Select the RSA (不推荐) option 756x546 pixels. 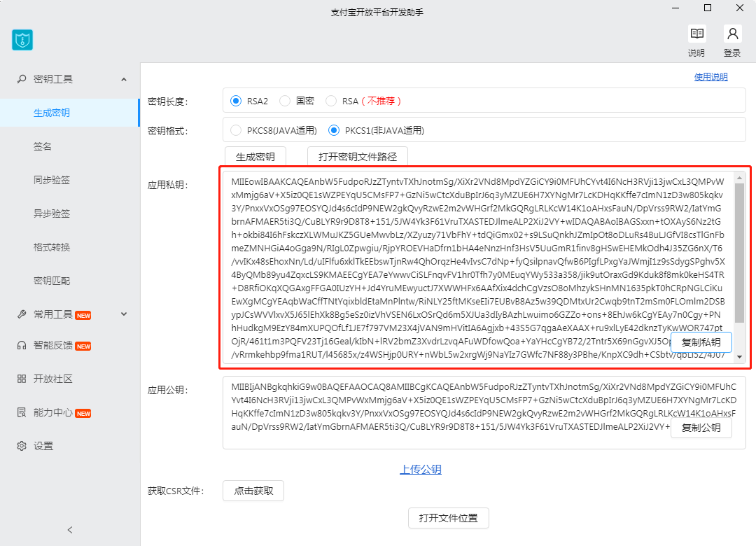330,101
